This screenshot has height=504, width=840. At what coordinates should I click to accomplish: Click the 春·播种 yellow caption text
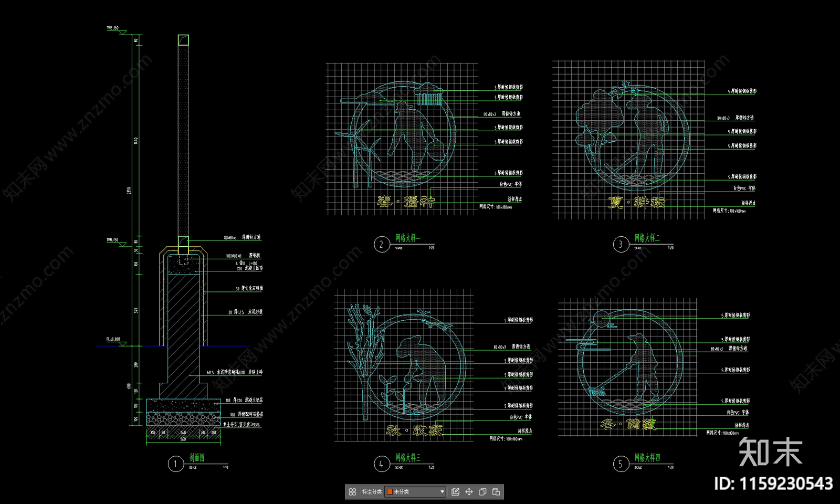pos(406,202)
